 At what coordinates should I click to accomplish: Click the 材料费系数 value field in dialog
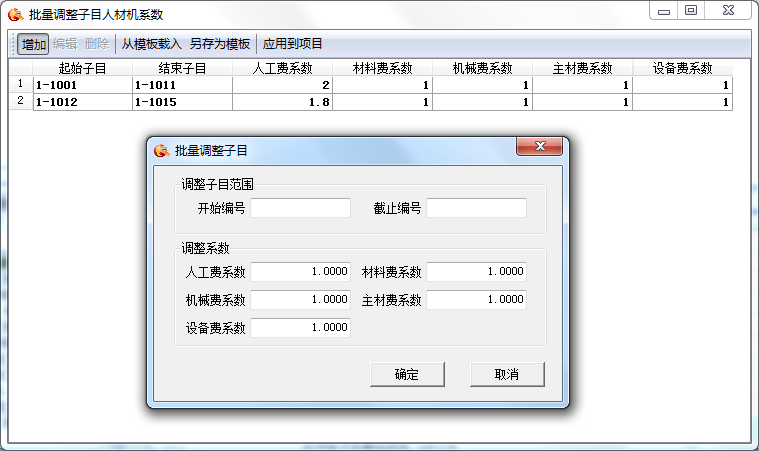coord(476,272)
